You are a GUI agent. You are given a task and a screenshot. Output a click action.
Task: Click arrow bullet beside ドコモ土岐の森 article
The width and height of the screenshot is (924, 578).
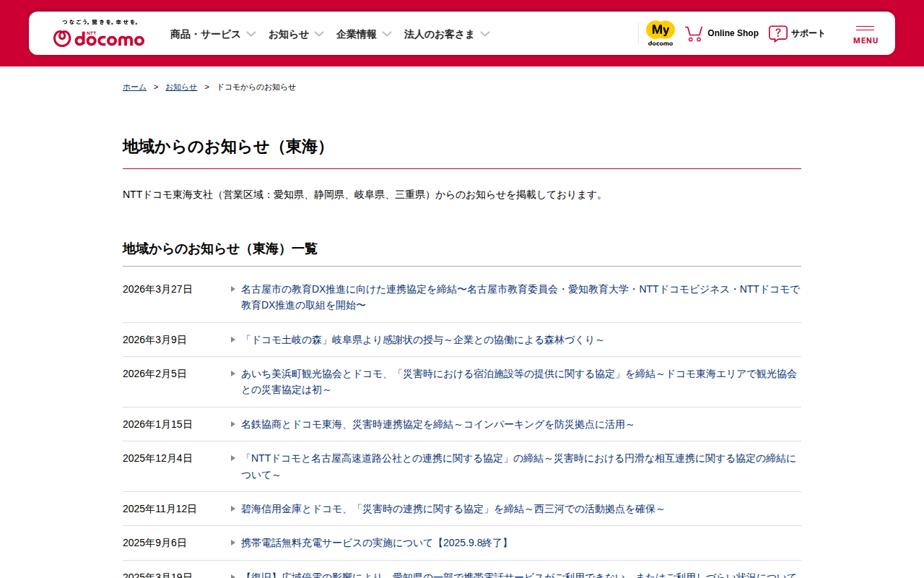pos(233,340)
